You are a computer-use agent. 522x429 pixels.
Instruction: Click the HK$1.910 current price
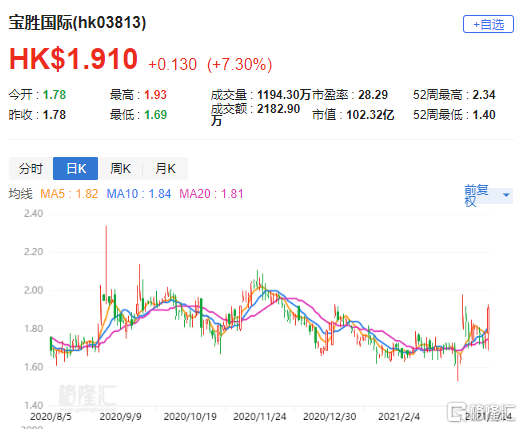[73, 59]
